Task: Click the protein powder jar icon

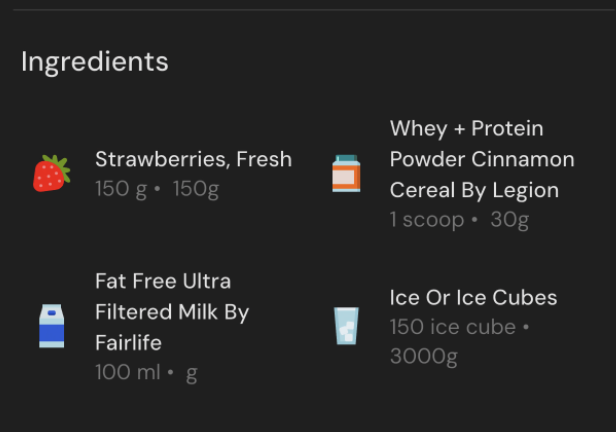Action: (x=346, y=173)
